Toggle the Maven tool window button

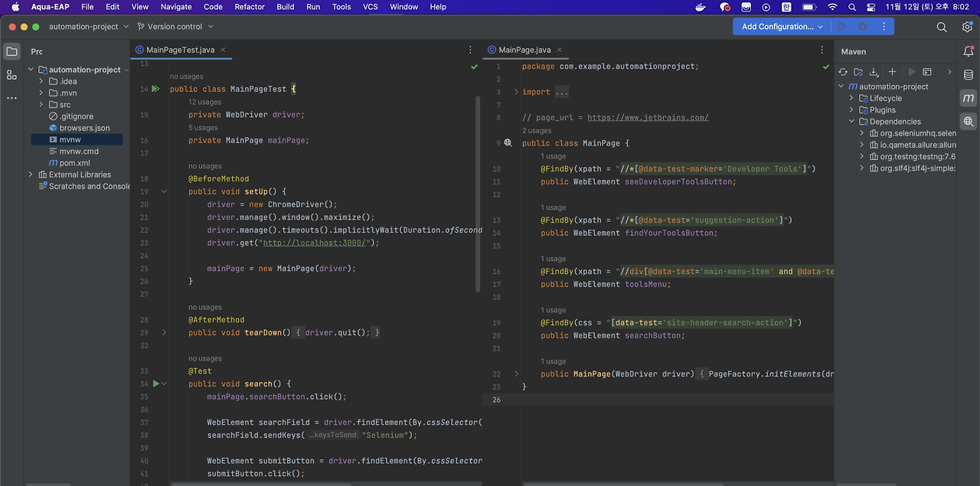click(969, 98)
